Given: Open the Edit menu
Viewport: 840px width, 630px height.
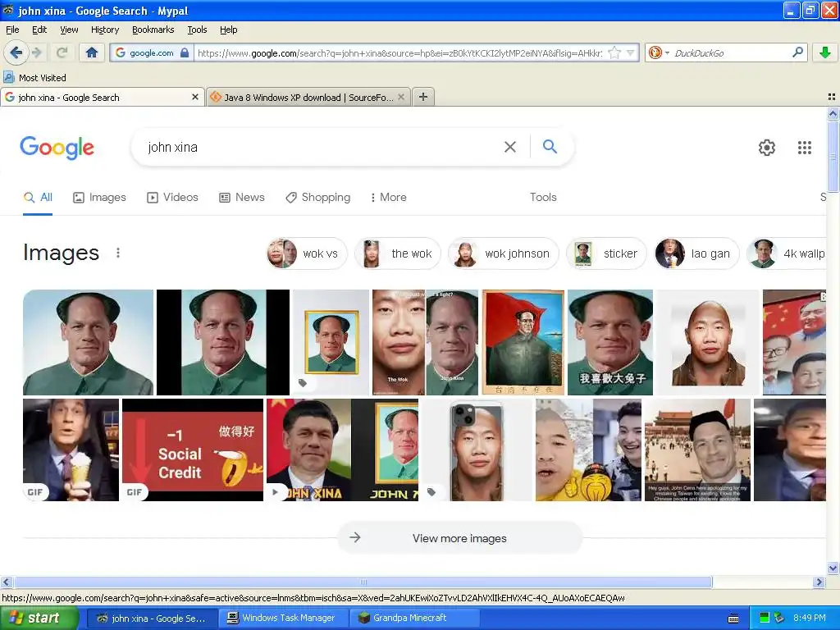Looking at the screenshot, I should click(39, 30).
